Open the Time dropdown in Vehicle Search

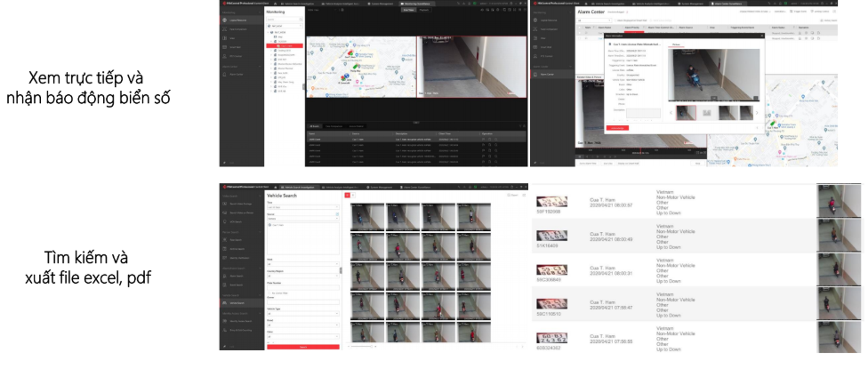pyautogui.click(x=302, y=207)
